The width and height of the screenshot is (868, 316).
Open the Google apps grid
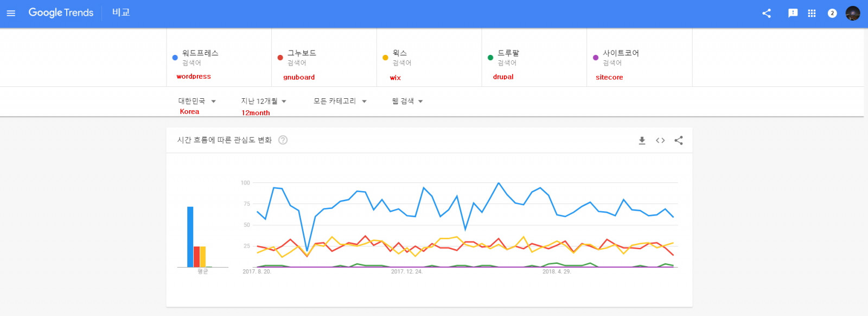pos(812,13)
